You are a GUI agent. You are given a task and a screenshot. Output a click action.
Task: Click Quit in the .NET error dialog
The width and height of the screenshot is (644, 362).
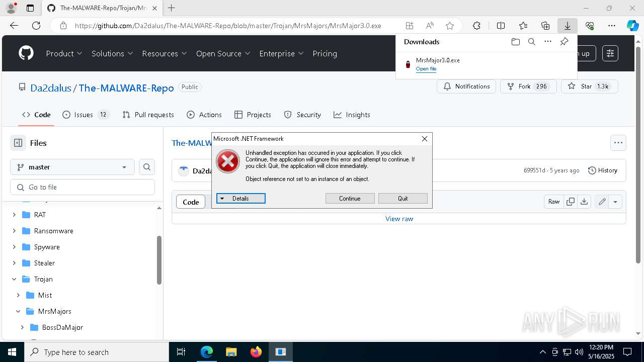tap(403, 198)
